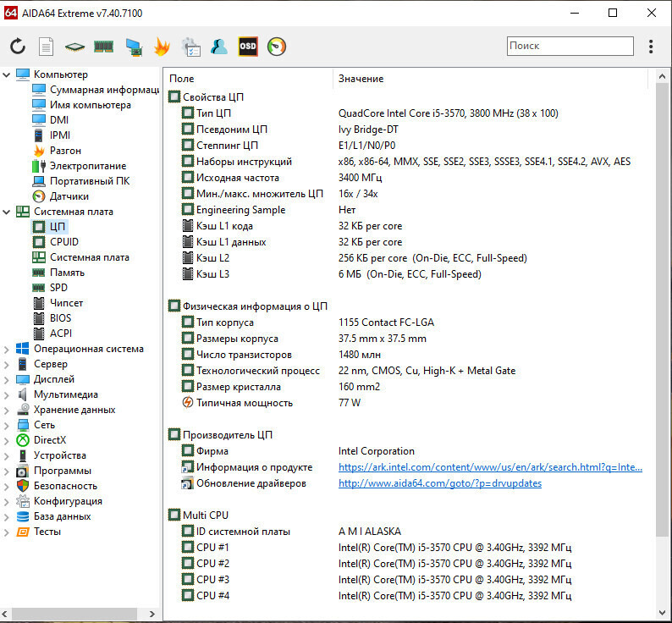
Task: Click the Поиск search field
Action: (x=570, y=46)
